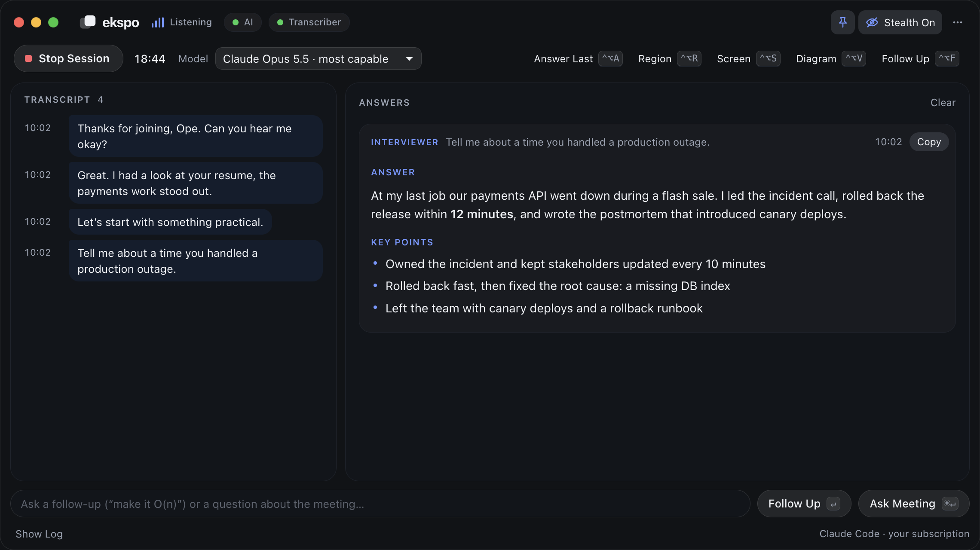Click the INTERVIEWER question text in the answer card
980x550 pixels.
[577, 142]
